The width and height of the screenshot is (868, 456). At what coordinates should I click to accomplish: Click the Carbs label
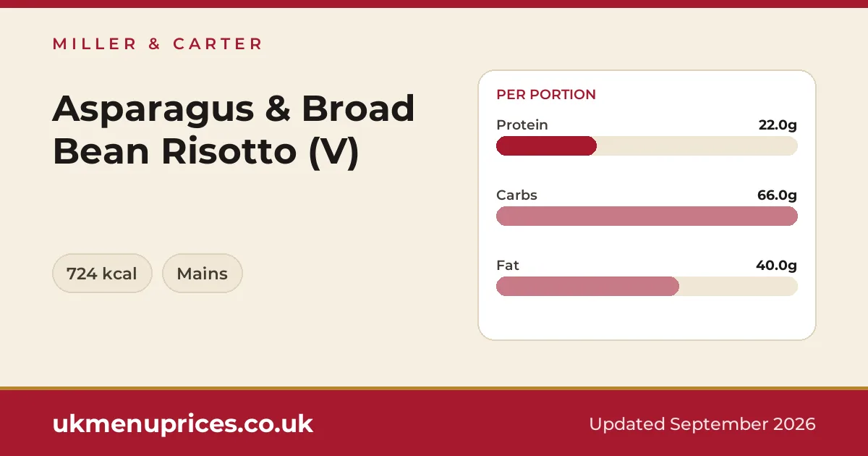click(516, 195)
